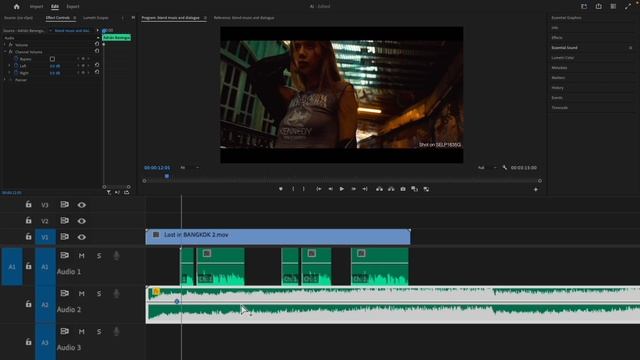Reset the Left channel value
640x360 pixels.
point(97,65)
